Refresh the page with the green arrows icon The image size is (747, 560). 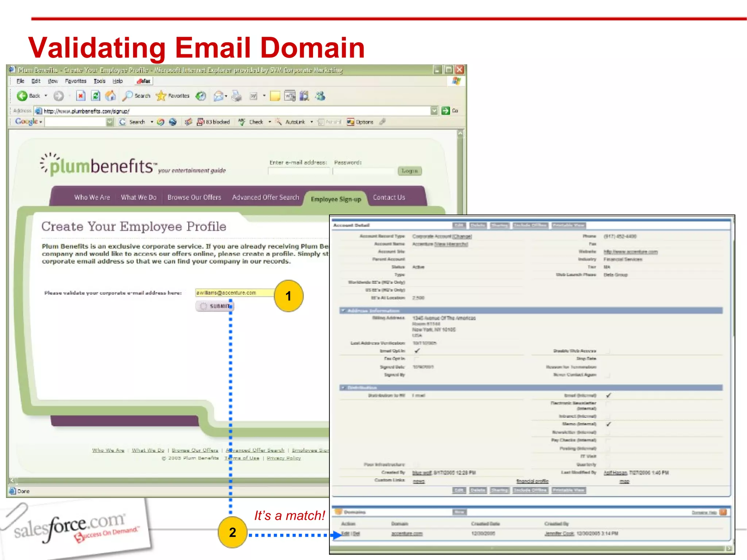point(95,96)
